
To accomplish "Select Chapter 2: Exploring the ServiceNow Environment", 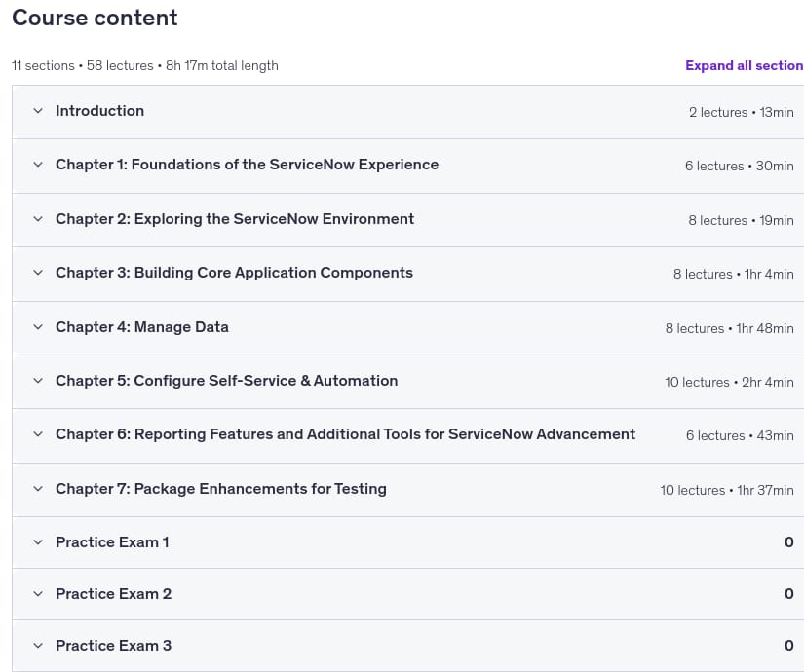I will [x=235, y=219].
